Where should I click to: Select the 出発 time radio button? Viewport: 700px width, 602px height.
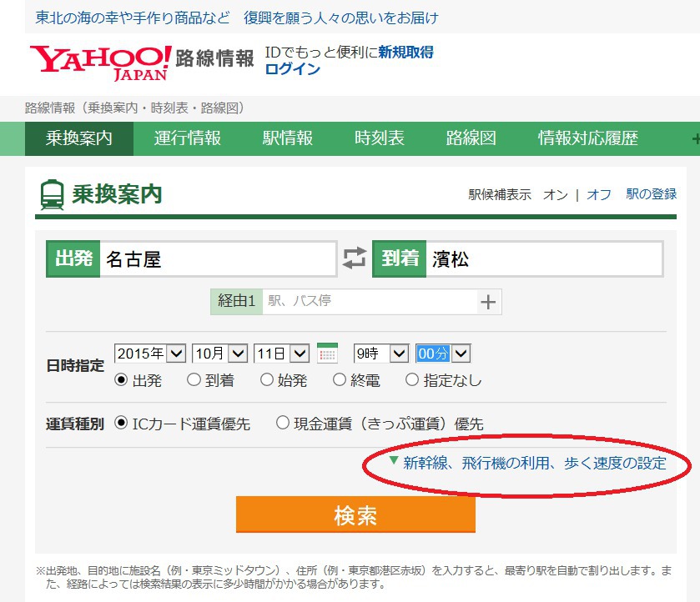point(121,379)
